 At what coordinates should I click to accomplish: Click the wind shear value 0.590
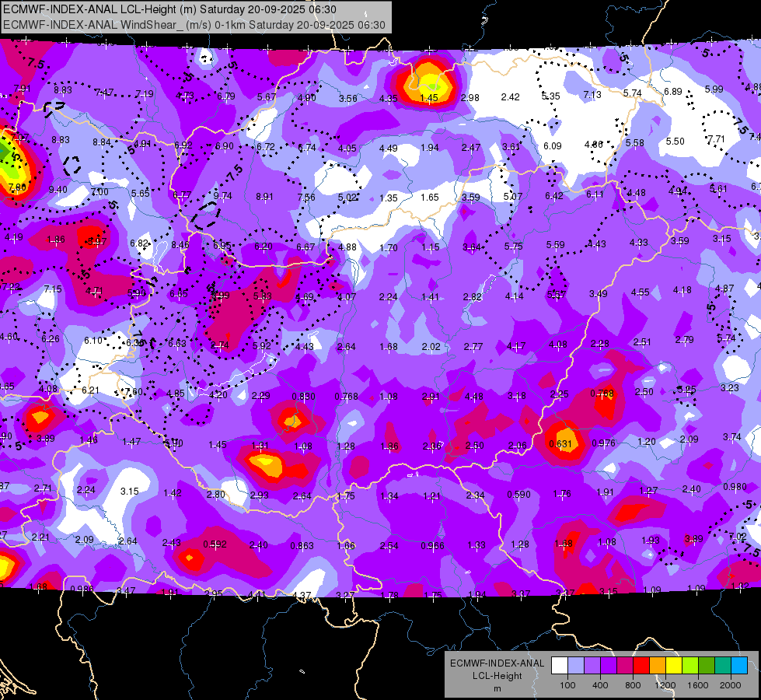coord(518,494)
